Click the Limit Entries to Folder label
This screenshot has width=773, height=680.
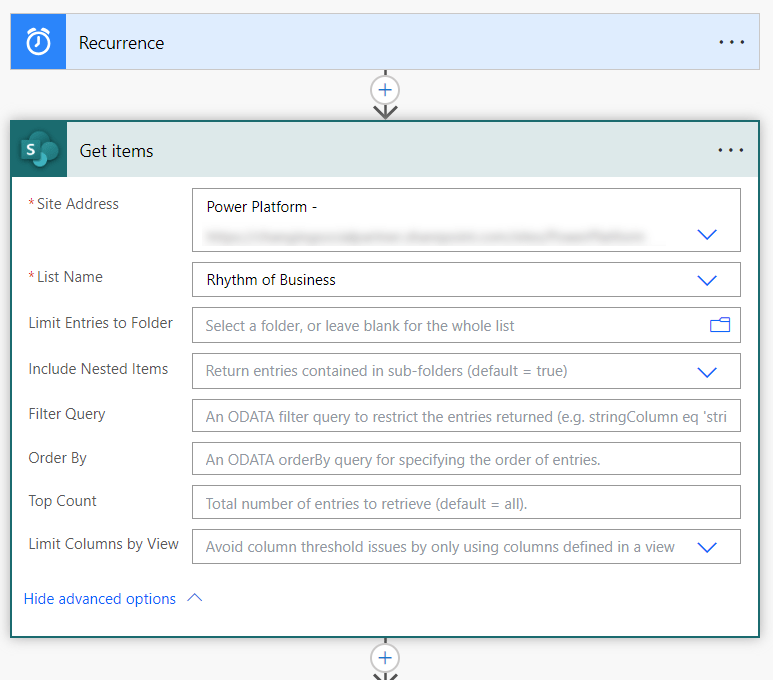pyautogui.click(x=101, y=322)
